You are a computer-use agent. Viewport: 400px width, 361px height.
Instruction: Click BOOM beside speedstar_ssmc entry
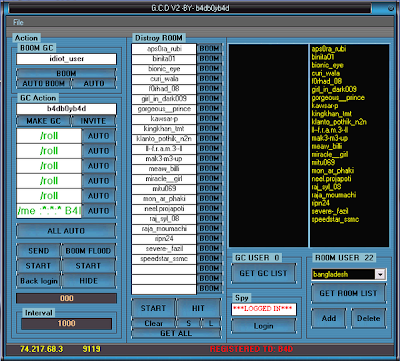click(x=209, y=258)
